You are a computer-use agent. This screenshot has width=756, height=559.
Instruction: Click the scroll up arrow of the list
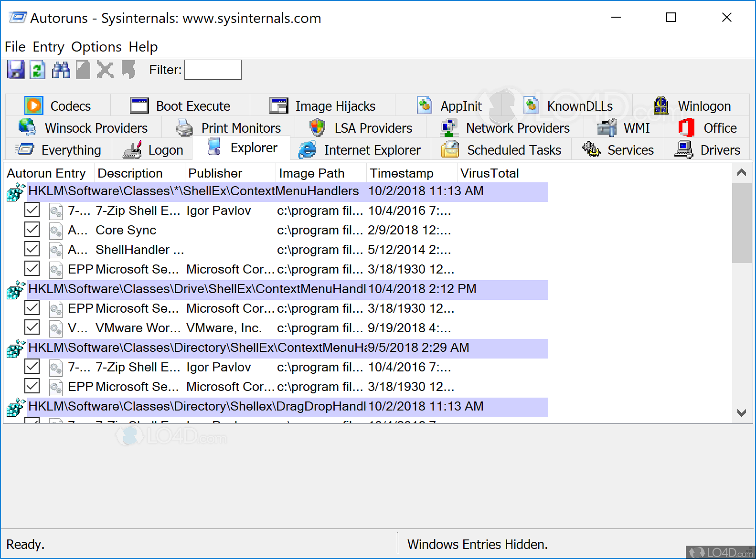tap(741, 172)
